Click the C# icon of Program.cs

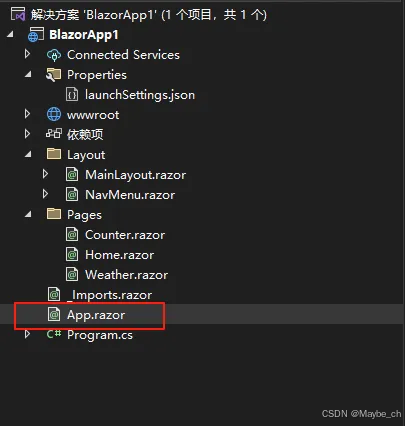54,334
